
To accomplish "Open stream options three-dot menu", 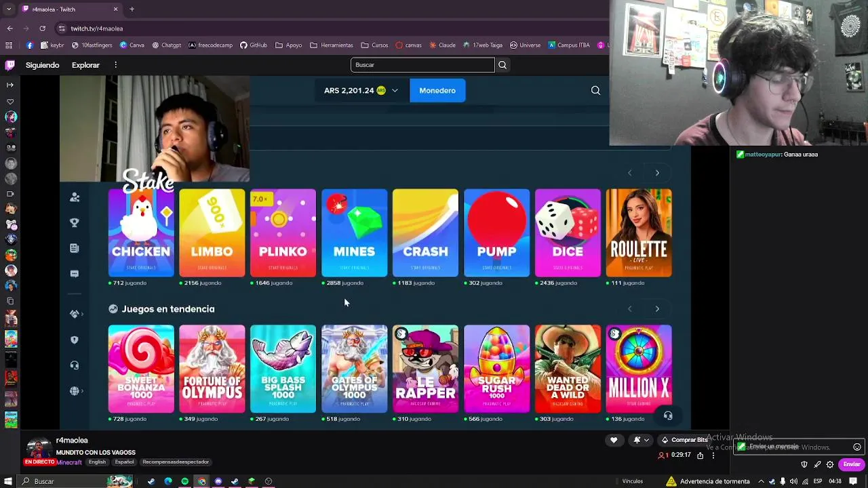I will 713,455.
